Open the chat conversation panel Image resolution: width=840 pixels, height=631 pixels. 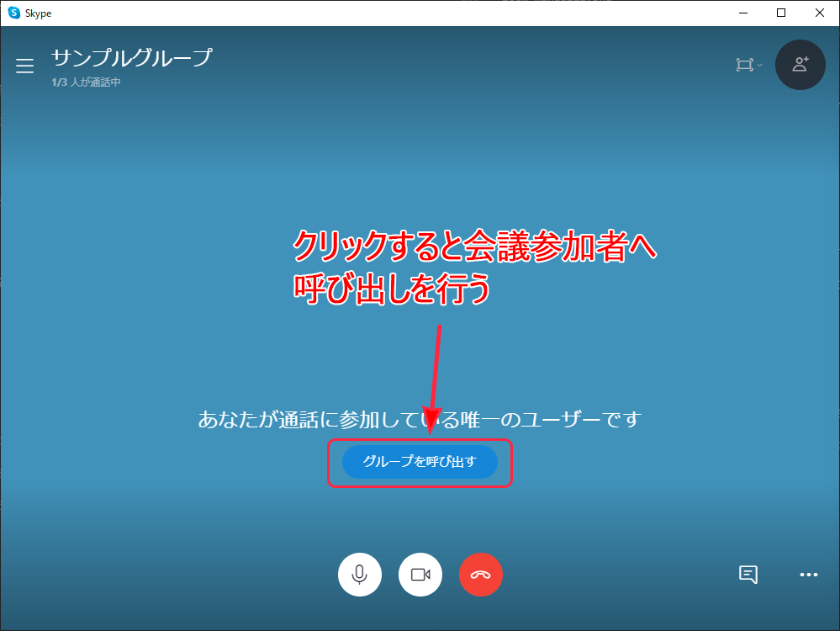click(748, 575)
